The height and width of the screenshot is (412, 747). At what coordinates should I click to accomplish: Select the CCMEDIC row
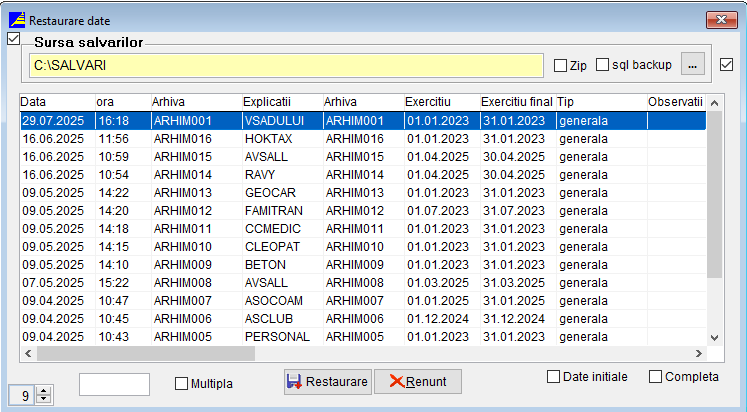coord(363,229)
